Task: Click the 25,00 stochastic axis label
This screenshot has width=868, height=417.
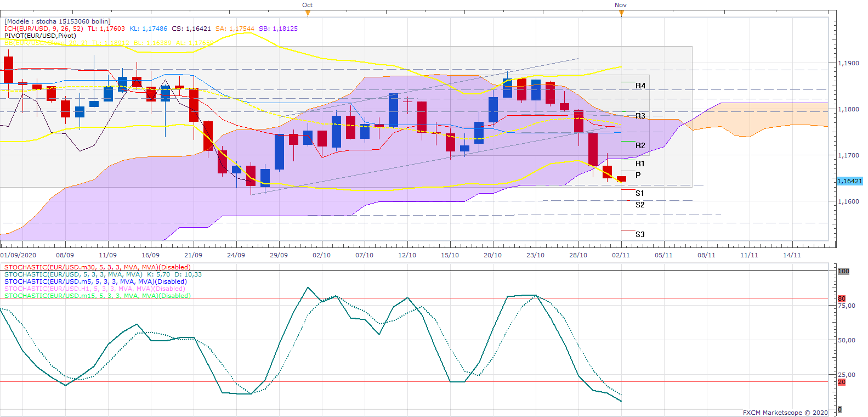Action: 847,375
